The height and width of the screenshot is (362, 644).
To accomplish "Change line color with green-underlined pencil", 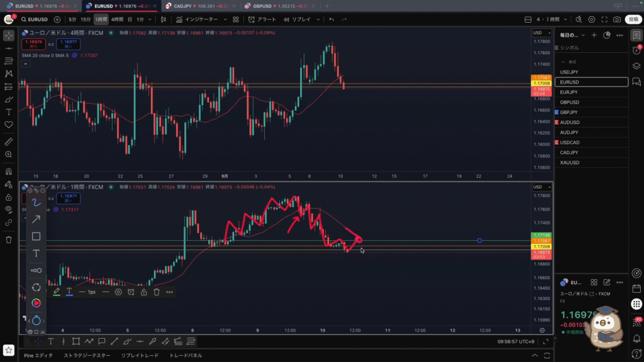I will click(x=57, y=292).
